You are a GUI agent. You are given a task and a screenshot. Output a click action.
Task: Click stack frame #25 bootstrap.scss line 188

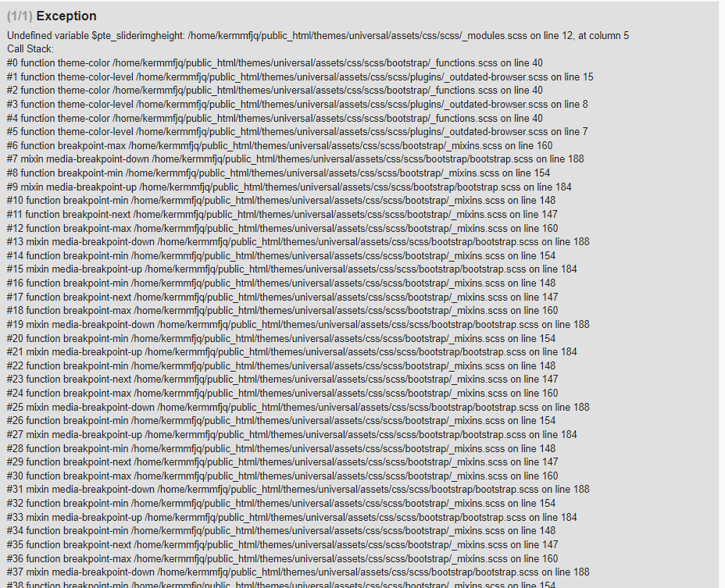pyautogui.click(x=298, y=408)
